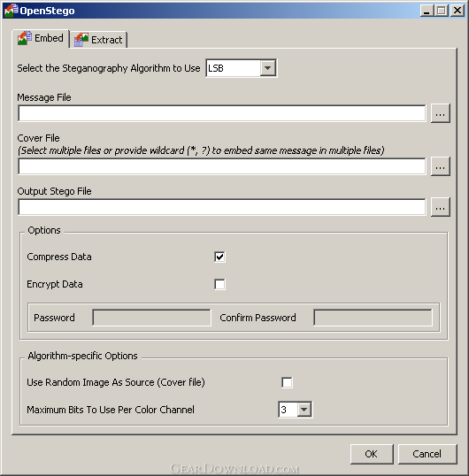Click the Confirm Password input field

(373, 318)
